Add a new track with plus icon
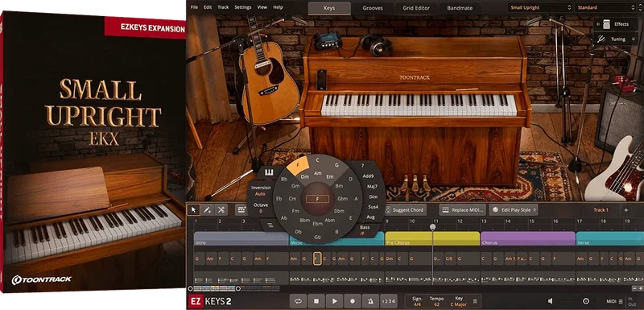The width and height of the screenshot is (644, 310). [626, 210]
